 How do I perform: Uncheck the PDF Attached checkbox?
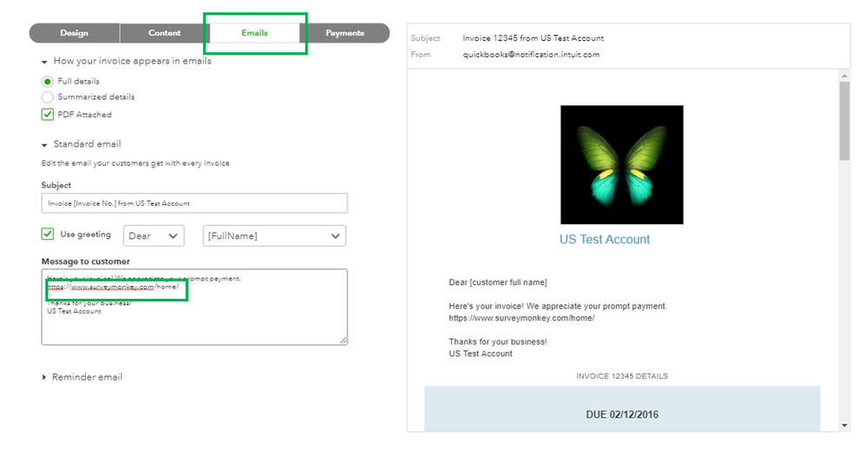[x=48, y=115]
